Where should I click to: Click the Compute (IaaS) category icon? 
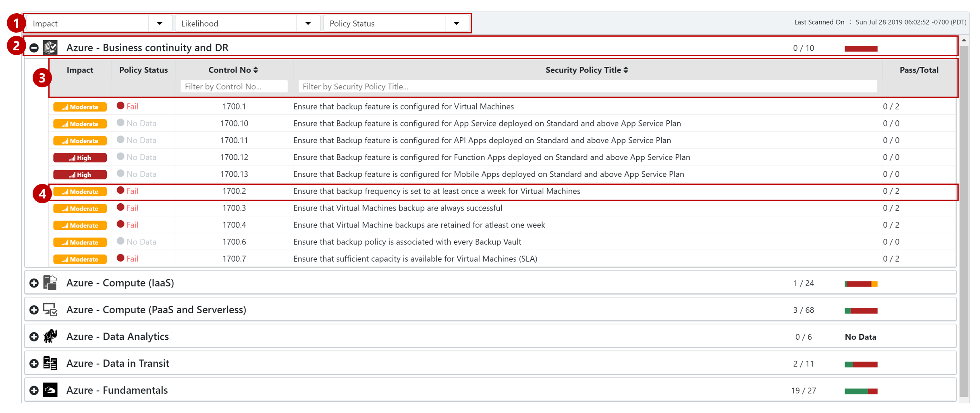click(50, 283)
